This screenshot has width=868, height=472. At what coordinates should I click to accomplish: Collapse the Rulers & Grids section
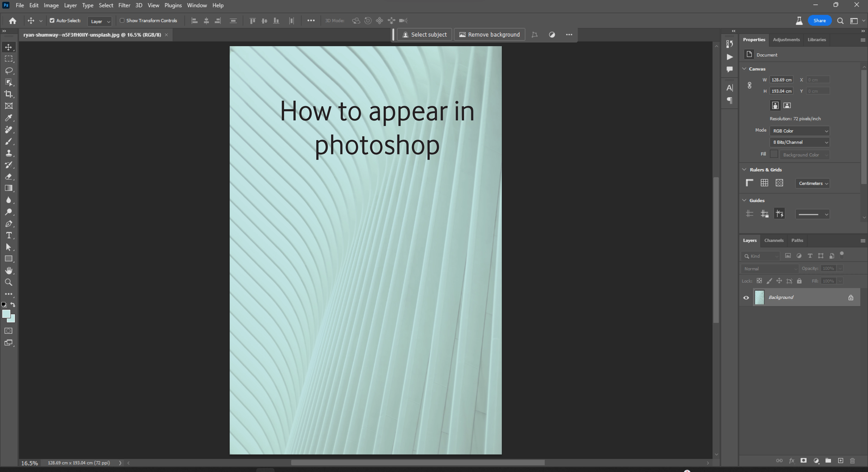pos(744,170)
